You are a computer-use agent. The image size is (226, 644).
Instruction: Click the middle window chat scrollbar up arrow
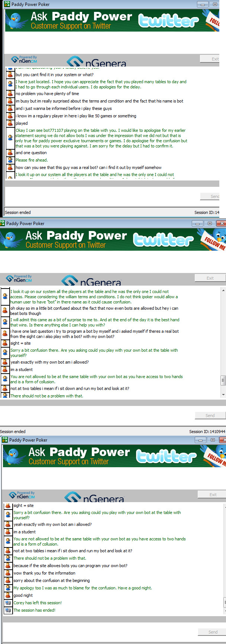223,290
